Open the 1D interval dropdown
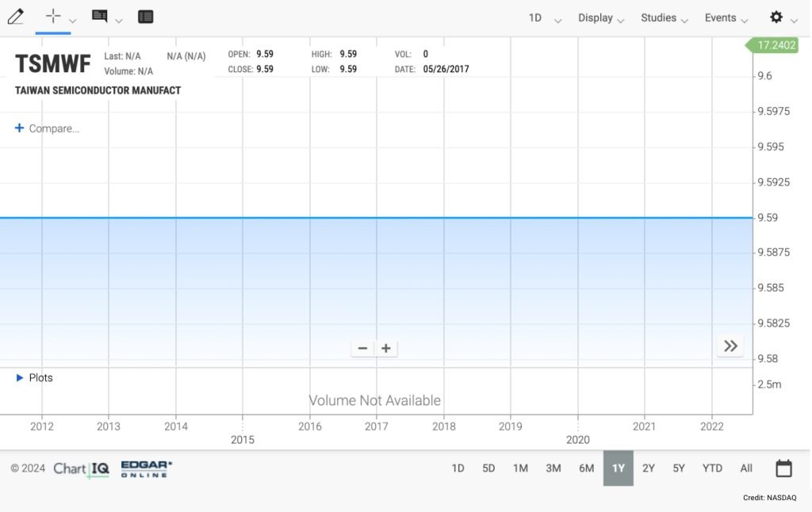Screen dimensions: 812x512 (x=544, y=18)
